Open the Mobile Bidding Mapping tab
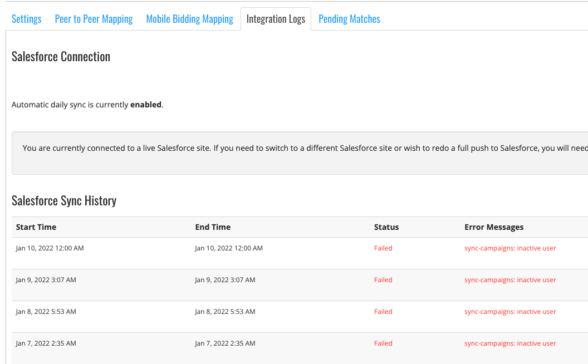 pos(190,19)
